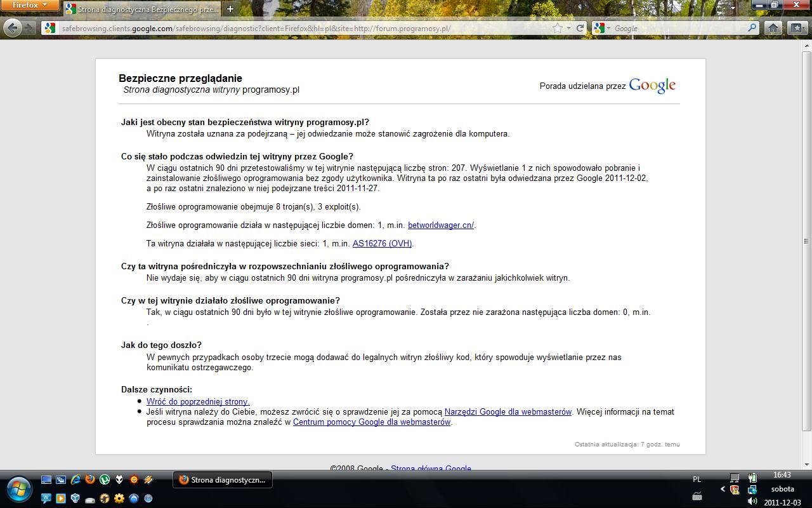Go back with the browser back arrow
The image size is (812, 508).
(x=12, y=28)
